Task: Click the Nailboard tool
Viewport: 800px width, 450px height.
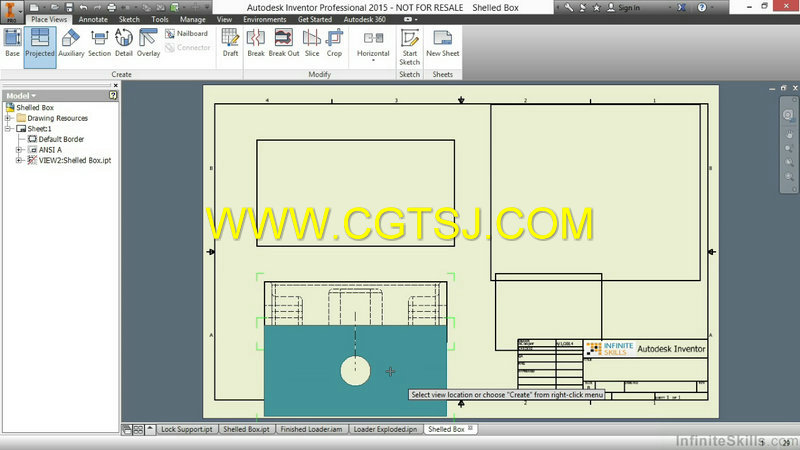Action: coord(186,34)
